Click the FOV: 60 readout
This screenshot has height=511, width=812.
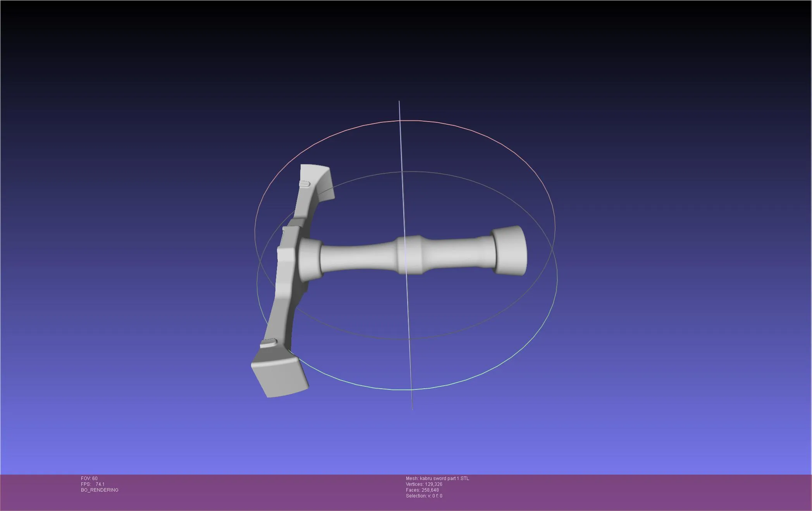pos(89,478)
